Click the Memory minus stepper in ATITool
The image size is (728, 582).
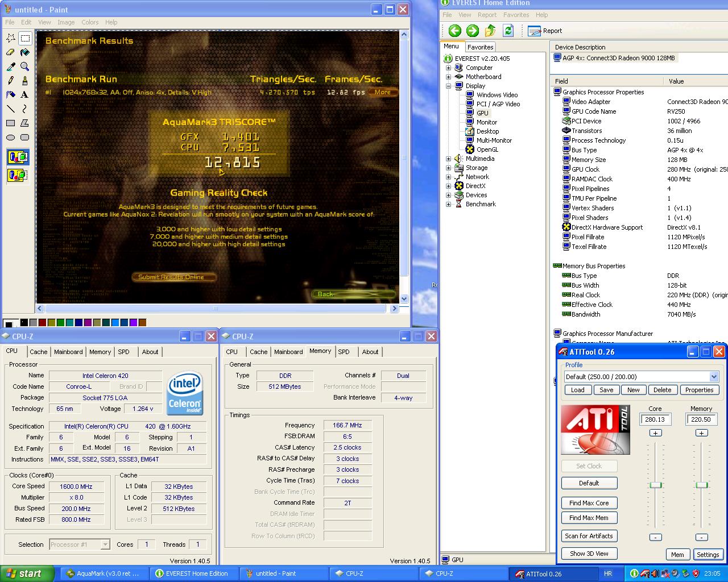pos(701,537)
